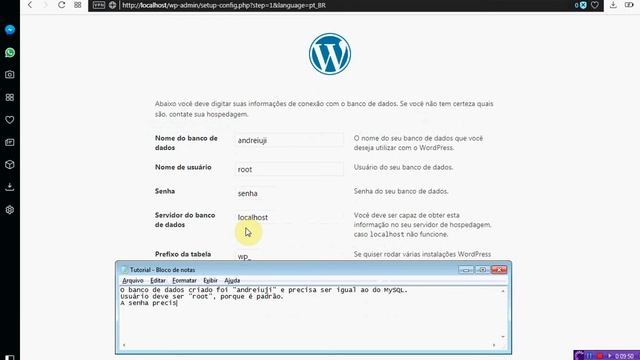The height and width of the screenshot is (360, 640).
Task: Open speed dial grid icon in toolbar
Action: click(x=78, y=5)
